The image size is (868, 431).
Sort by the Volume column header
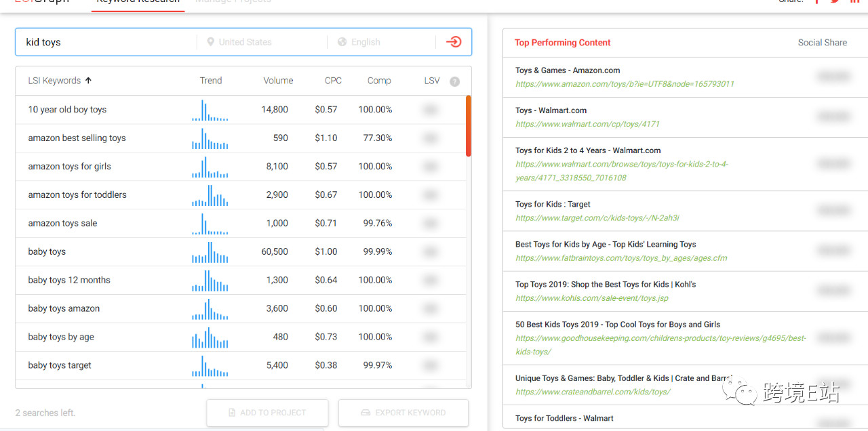[278, 81]
